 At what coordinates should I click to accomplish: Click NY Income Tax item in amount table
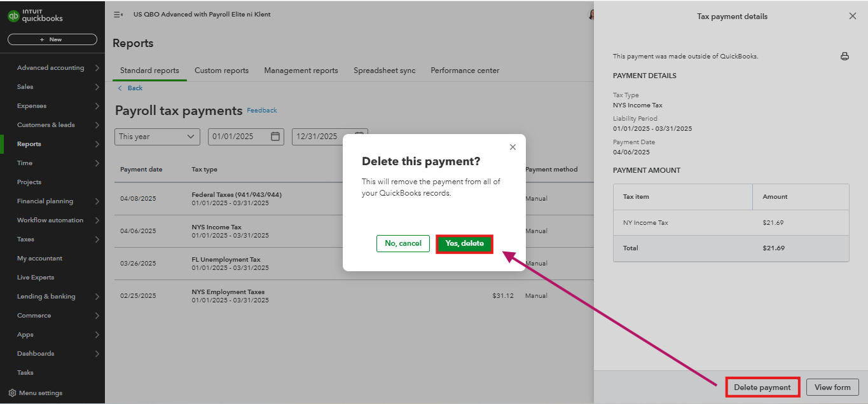tap(645, 223)
